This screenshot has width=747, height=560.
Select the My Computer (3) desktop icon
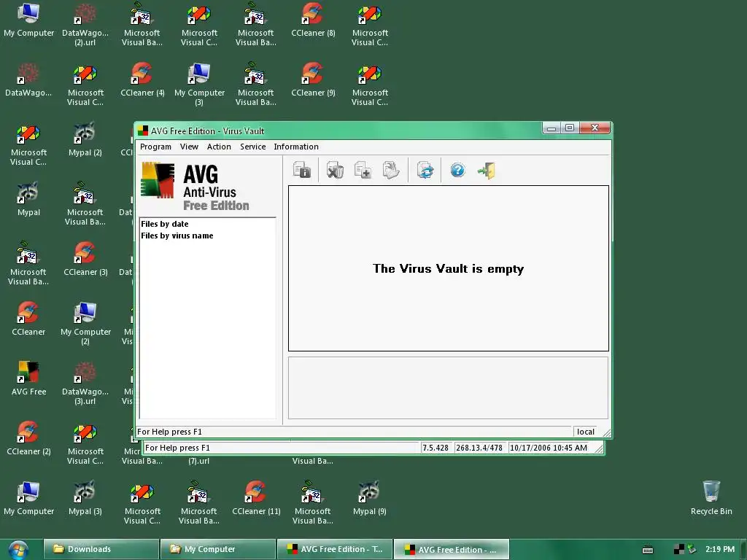pyautogui.click(x=199, y=85)
